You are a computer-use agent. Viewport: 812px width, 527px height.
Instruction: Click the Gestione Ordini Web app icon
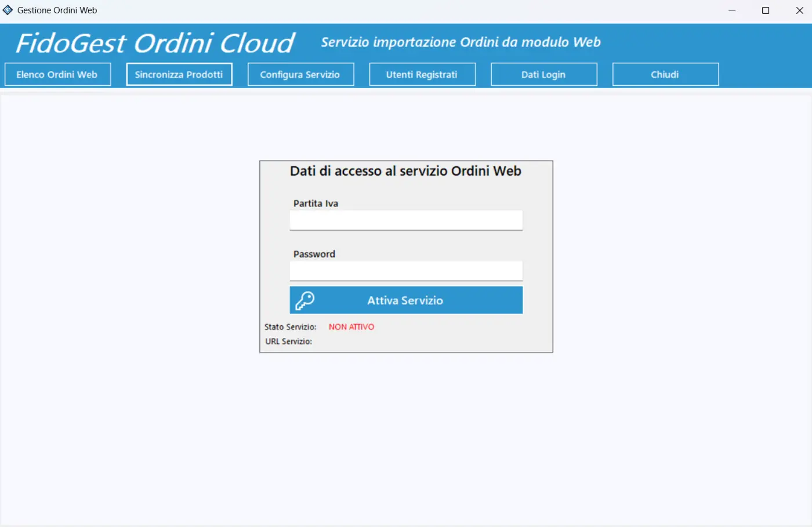click(8, 10)
